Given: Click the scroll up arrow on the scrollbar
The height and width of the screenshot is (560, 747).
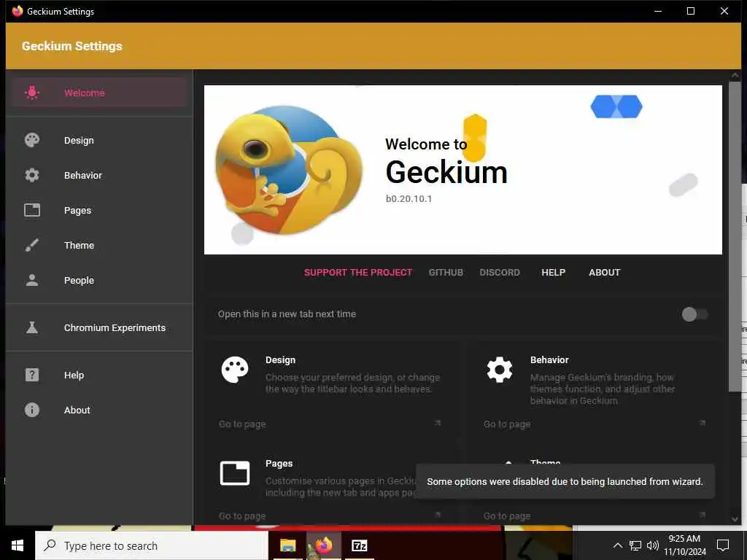Looking at the screenshot, I should 735,75.
